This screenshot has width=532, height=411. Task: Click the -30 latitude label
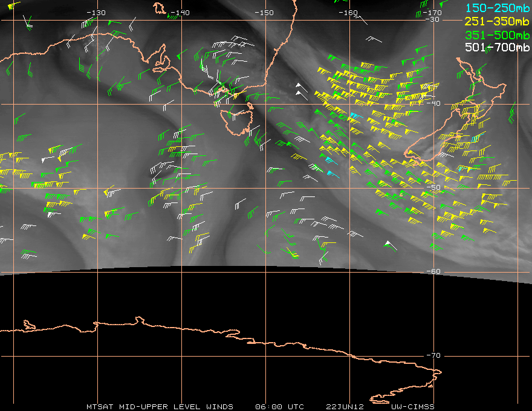[433, 20]
